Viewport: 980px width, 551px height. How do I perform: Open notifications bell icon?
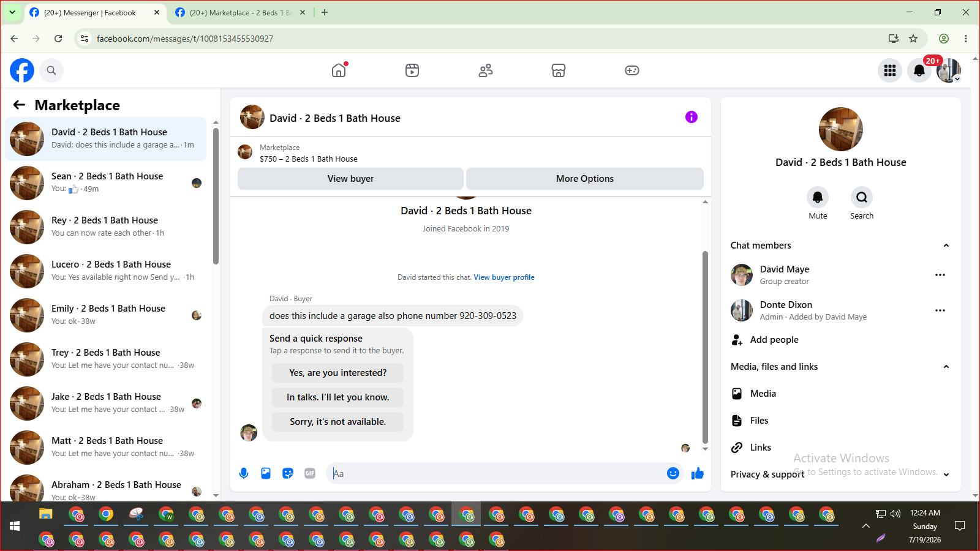[919, 70]
